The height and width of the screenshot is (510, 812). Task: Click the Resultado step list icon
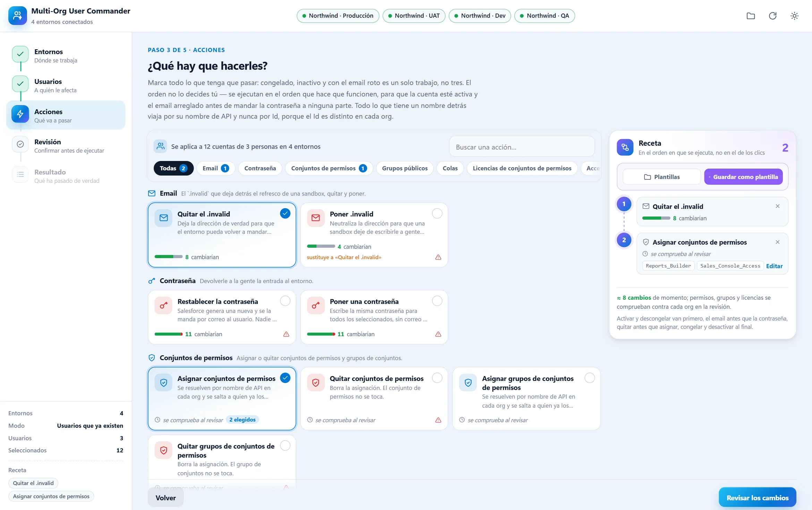(x=20, y=174)
